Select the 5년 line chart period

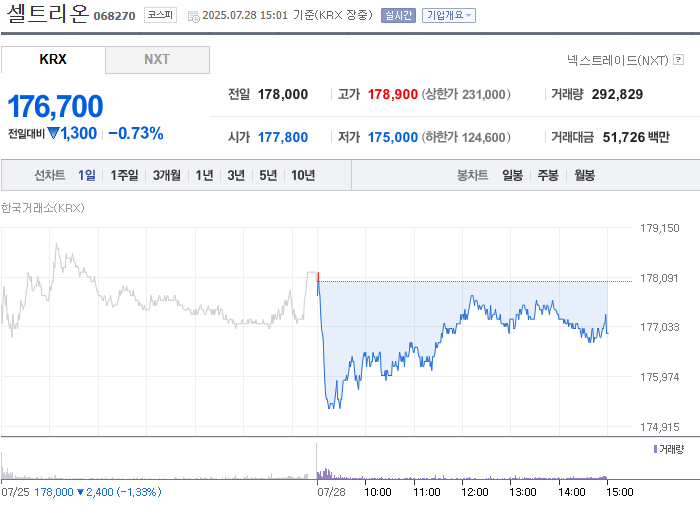[x=268, y=175]
